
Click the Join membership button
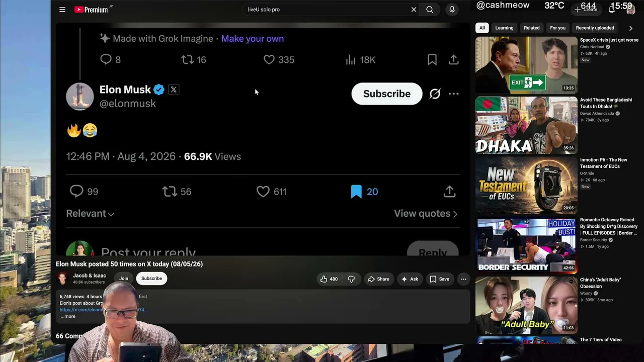123,279
